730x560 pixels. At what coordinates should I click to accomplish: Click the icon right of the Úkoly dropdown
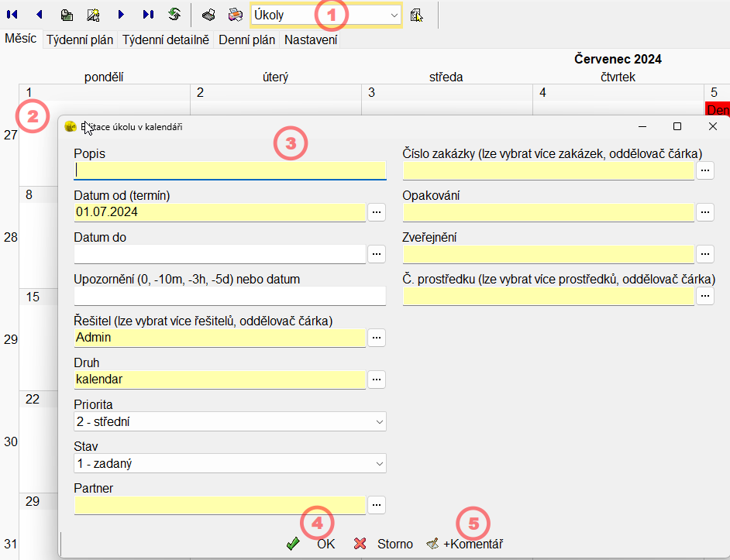pyautogui.click(x=416, y=15)
